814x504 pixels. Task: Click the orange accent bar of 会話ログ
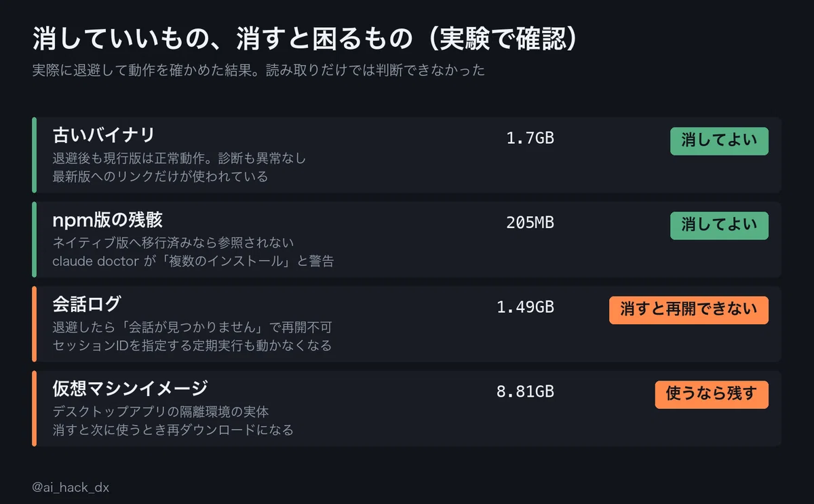34,324
